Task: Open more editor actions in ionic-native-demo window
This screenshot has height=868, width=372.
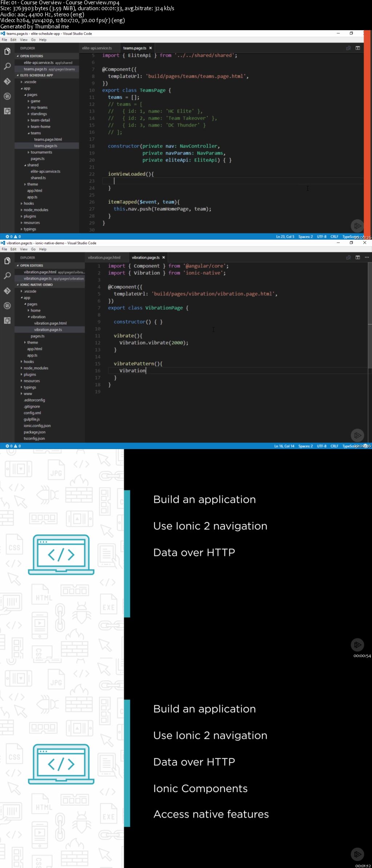Action: [367, 257]
